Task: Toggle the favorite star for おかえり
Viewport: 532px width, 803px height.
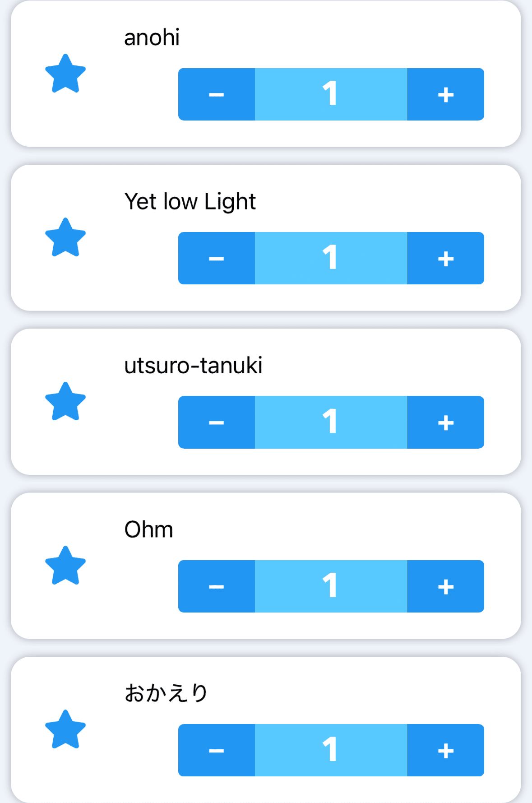Action: pos(65,729)
